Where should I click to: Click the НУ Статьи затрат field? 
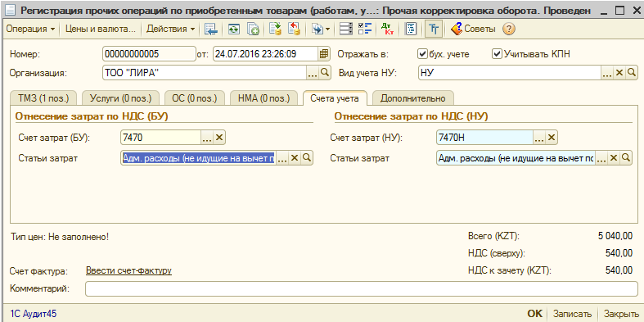click(x=516, y=158)
